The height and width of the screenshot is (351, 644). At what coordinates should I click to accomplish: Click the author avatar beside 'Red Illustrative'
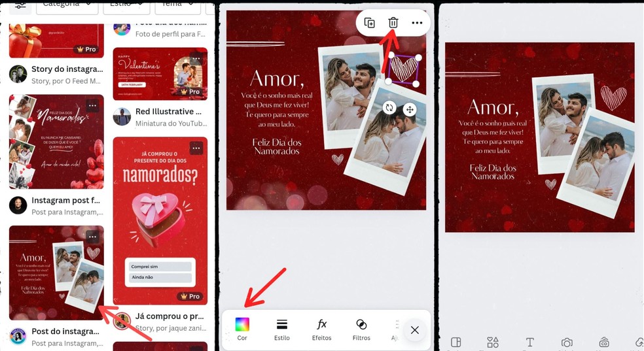[122, 117]
